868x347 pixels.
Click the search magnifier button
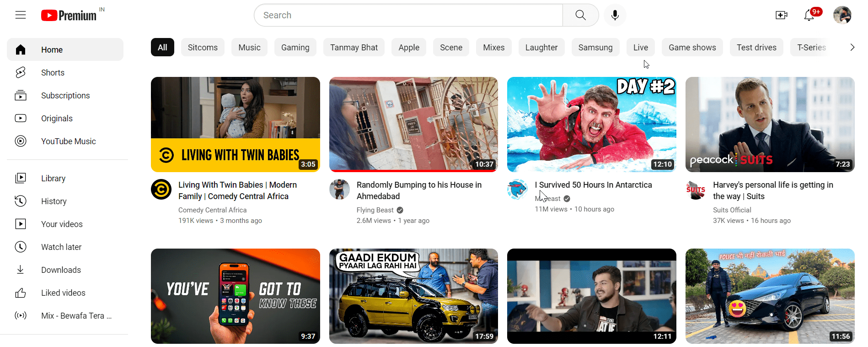[580, 15]
